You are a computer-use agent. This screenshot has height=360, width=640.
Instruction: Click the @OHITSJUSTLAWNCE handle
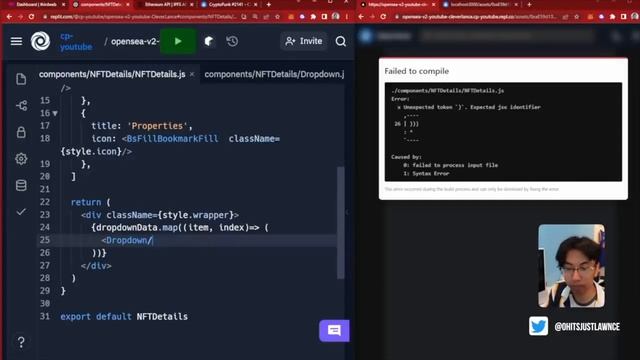[x=587, y=327]
